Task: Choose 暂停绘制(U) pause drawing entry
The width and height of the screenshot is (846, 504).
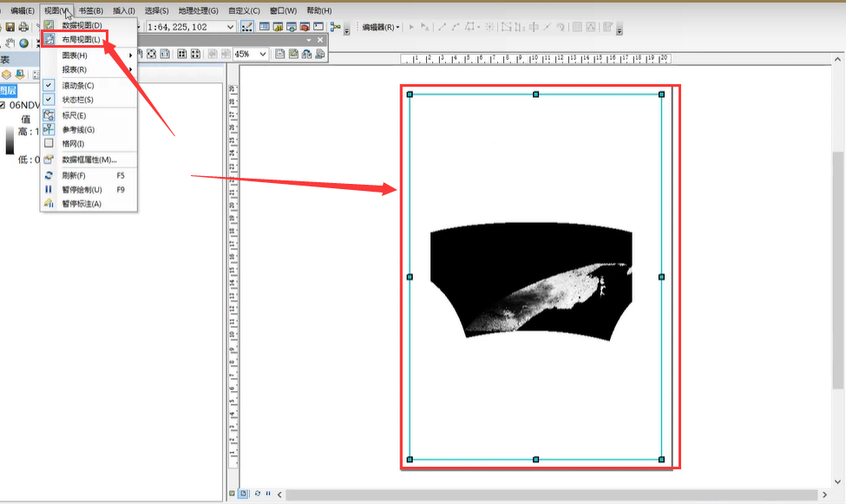Action: point(89,189)
